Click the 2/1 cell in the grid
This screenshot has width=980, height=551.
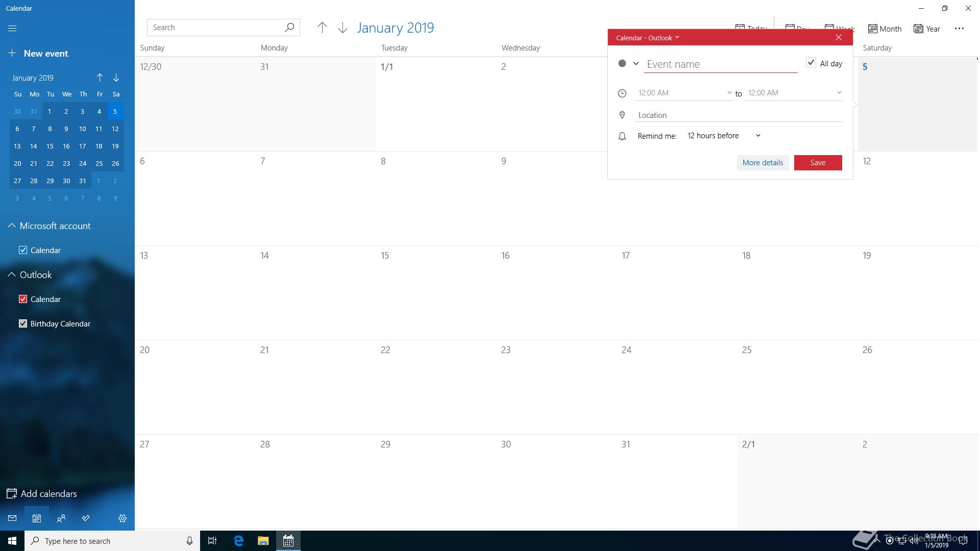coord(797,482)
